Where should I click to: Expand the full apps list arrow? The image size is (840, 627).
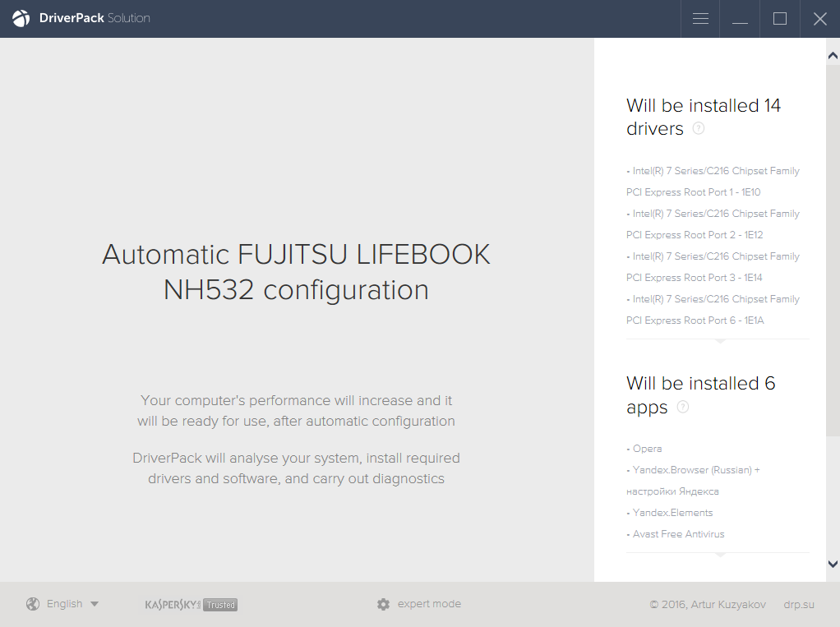tap(721, 556)
